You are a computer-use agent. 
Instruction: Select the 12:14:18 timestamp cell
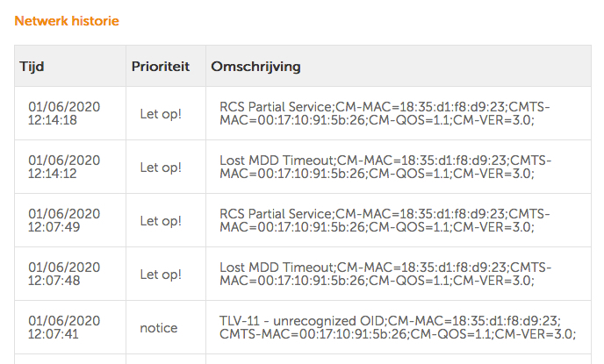pyautogui.click(x=63, y=114)
